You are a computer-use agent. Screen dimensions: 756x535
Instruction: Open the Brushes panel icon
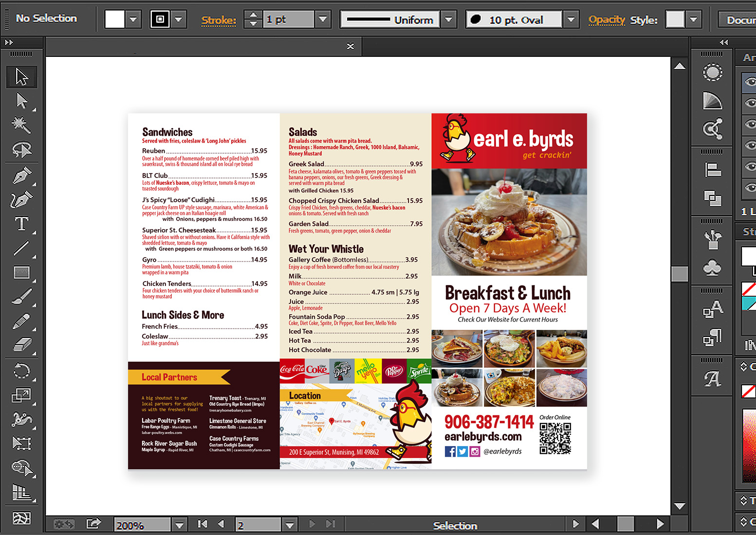point(713,239)
